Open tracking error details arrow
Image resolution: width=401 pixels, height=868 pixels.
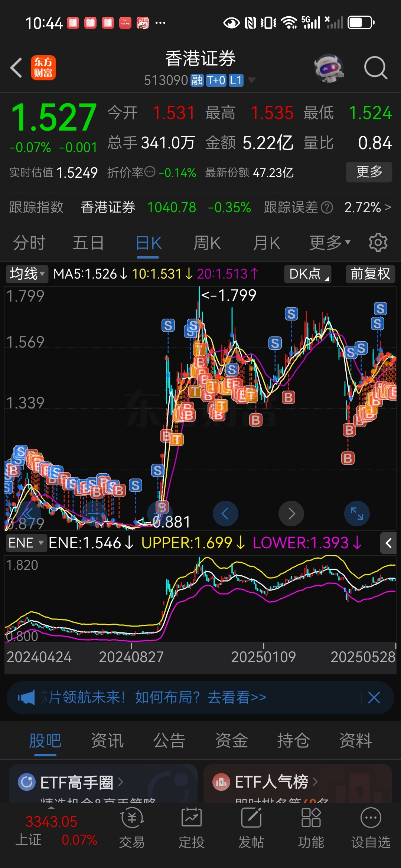point(388,207)
